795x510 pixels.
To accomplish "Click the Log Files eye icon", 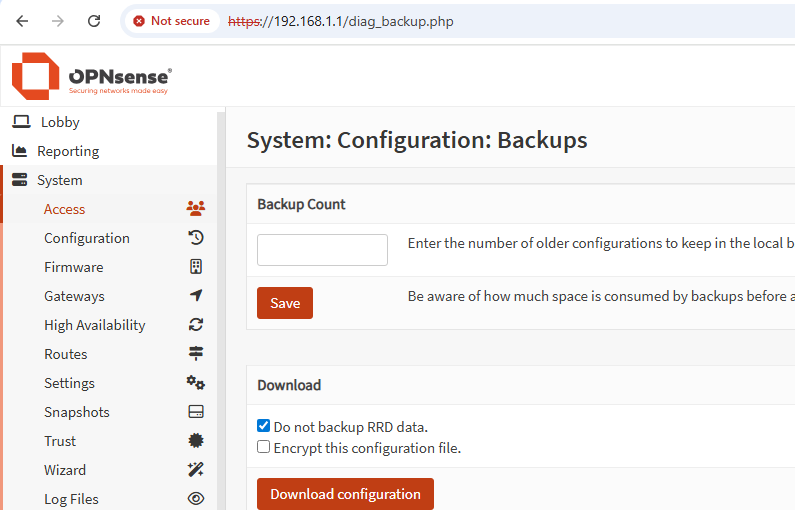I will click(x=196, y=499).
